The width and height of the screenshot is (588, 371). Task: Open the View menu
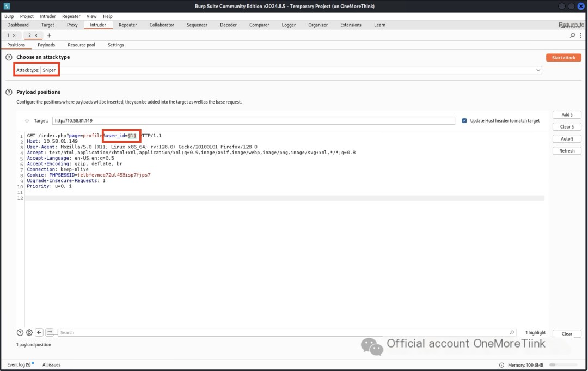[x=91, y=16]
